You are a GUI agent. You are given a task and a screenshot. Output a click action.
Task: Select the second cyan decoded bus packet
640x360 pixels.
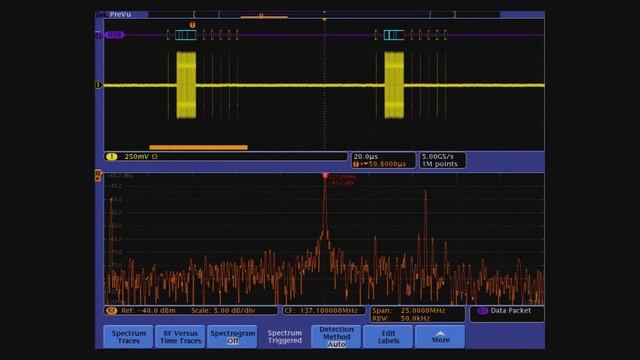(x=394, y=35)
